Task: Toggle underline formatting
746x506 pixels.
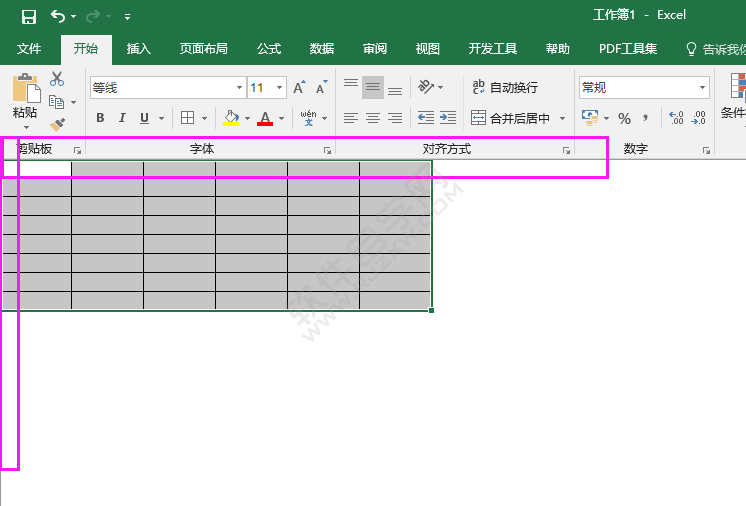Action: point(145,117)
